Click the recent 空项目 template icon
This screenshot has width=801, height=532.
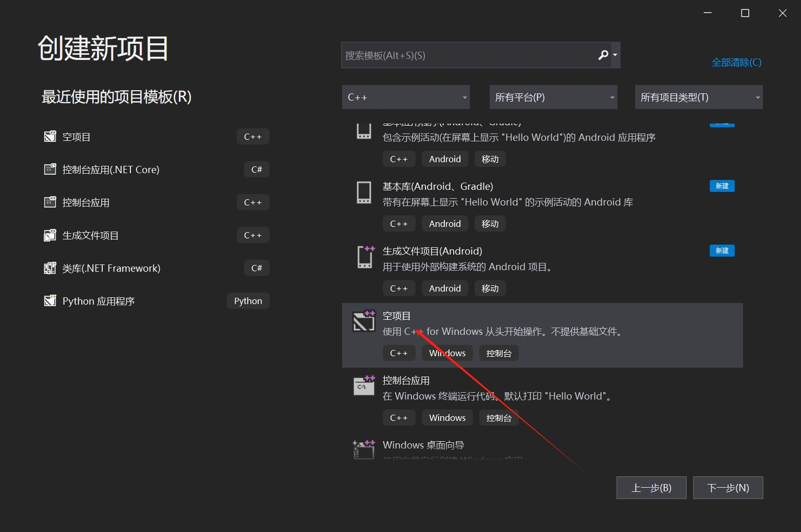pos(50,137)
